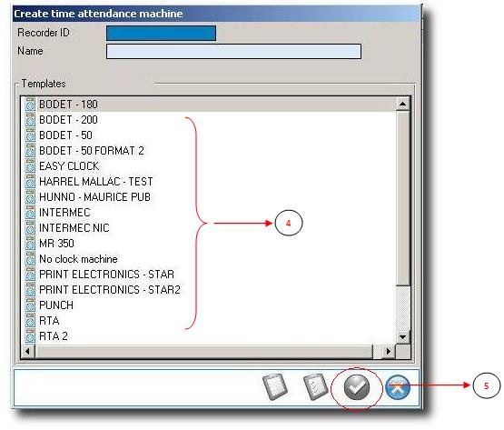Click the templates list scroll down arrow
The height and width of the screenshot is (430, 504).
pos(403,337)
